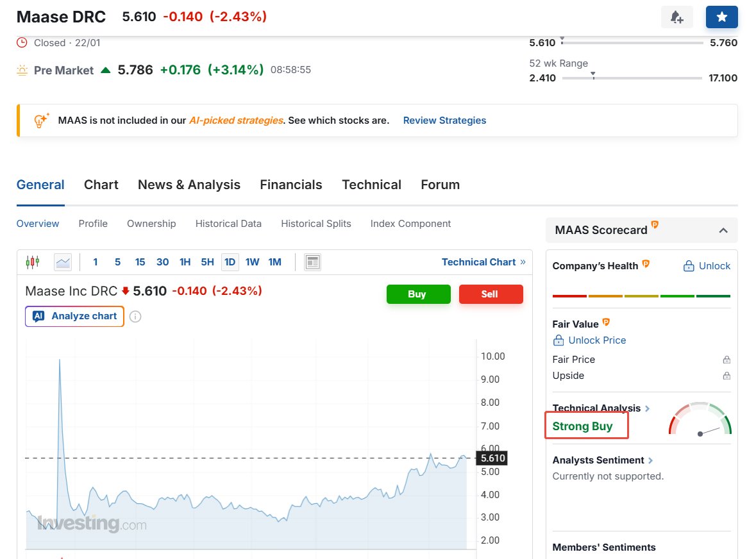Click the lock icon next to Upside

coord(727,376)
